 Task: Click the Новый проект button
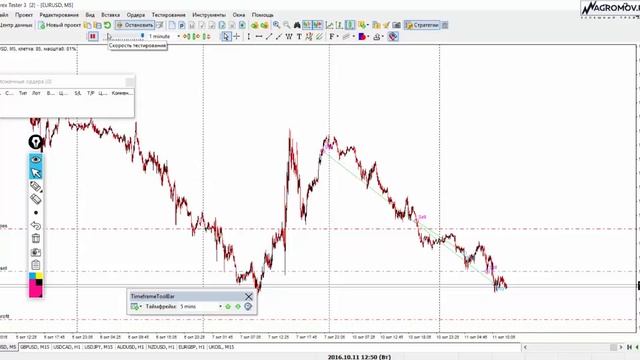coord(60,25)
